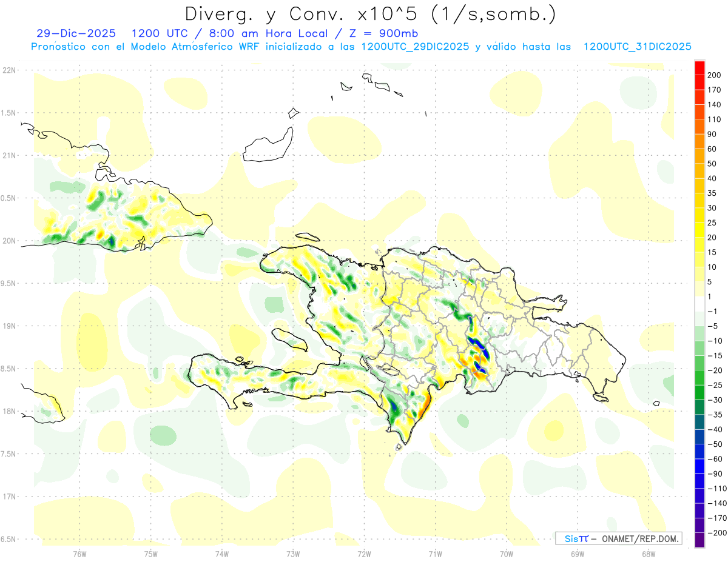Click the '22N' latitude label
Image resolution: width=728 pixels, height=562 pixels.
coord(9,70)
